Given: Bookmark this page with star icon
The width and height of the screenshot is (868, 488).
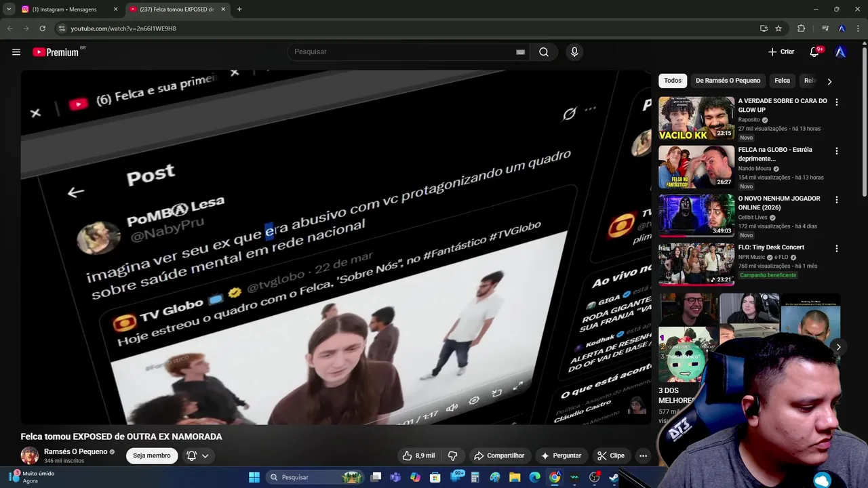Looking at the screenshot, I should click(x=778, y=28).
